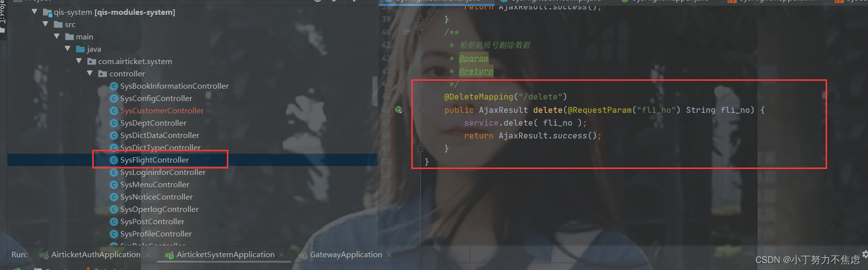The height and width of the screenshot is (270, 868).
Task: Click class icon beside SysMenuController
Action: point(114,185)
